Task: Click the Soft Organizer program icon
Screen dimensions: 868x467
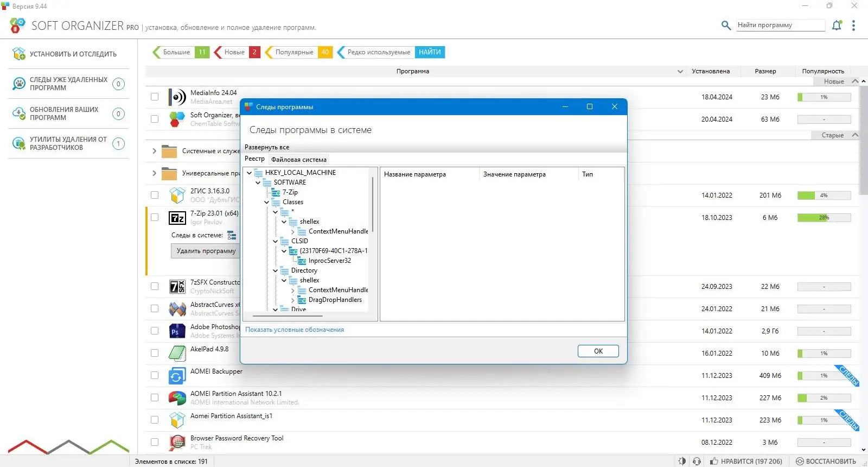Action: point(177,119)
